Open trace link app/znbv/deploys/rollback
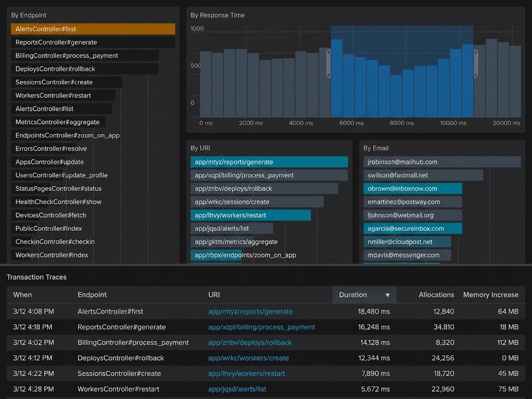 click(250, 343)
